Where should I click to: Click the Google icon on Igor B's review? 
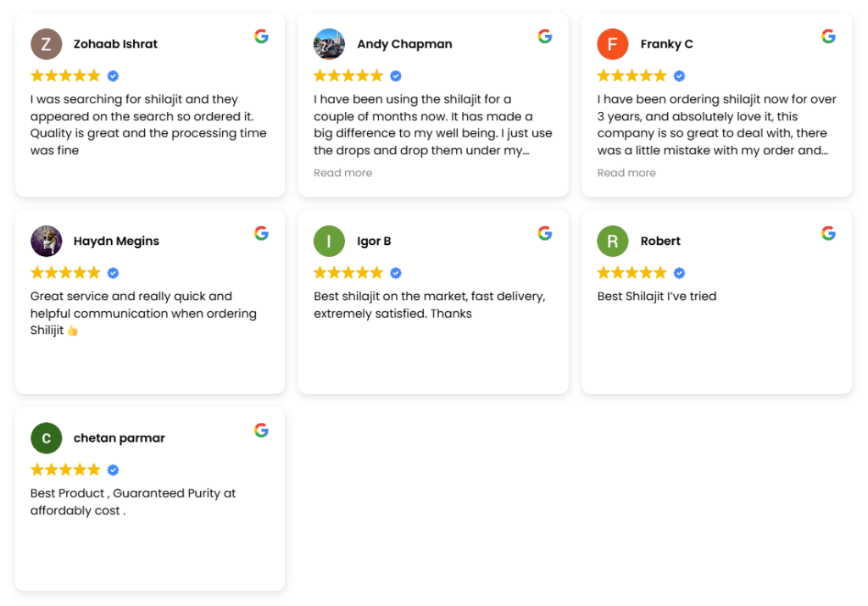[x=544, y=233]
